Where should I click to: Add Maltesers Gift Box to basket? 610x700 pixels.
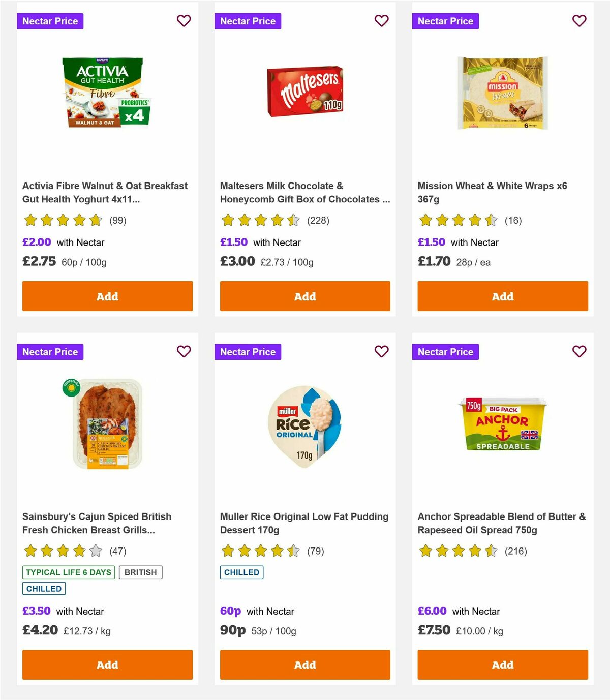click(x=304, y=296)
